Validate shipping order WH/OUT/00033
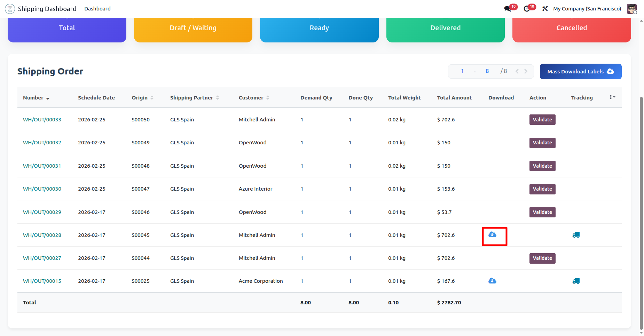644x336 pixels. pos(542,120)
